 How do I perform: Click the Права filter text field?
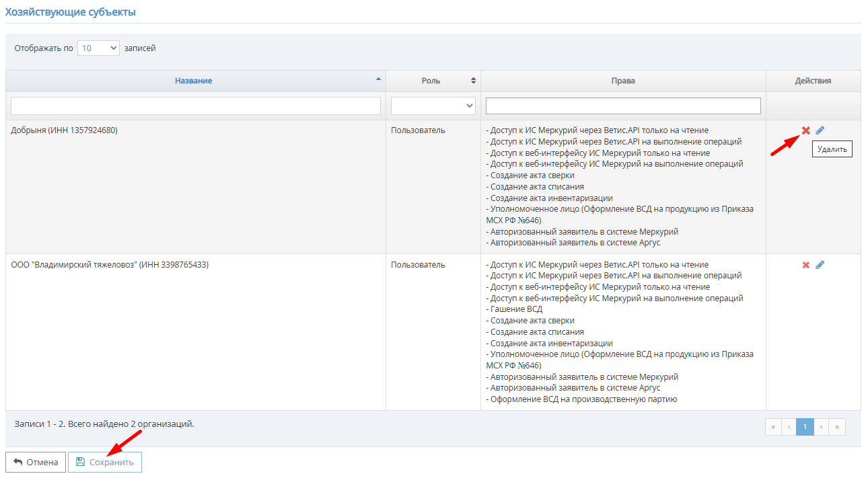click(623, 106)
